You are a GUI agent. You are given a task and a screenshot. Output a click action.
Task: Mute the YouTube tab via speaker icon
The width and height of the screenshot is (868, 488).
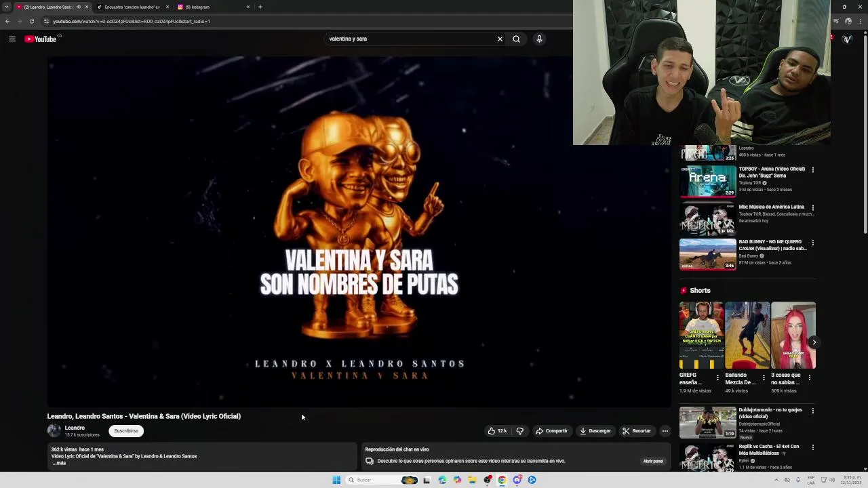click(x=78, y=7)
